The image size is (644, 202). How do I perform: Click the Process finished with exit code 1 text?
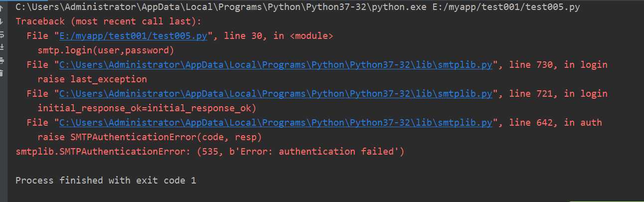pos(106,181)
